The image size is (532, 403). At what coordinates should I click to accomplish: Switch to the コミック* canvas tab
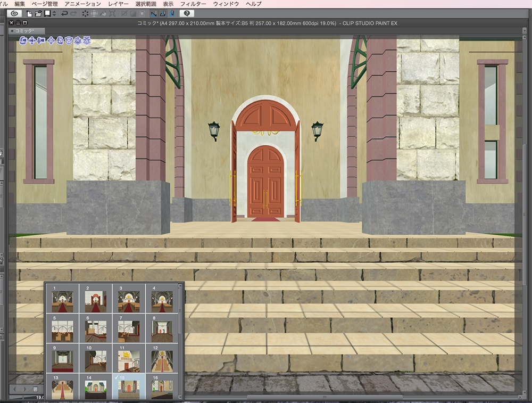tap(27, 30)
